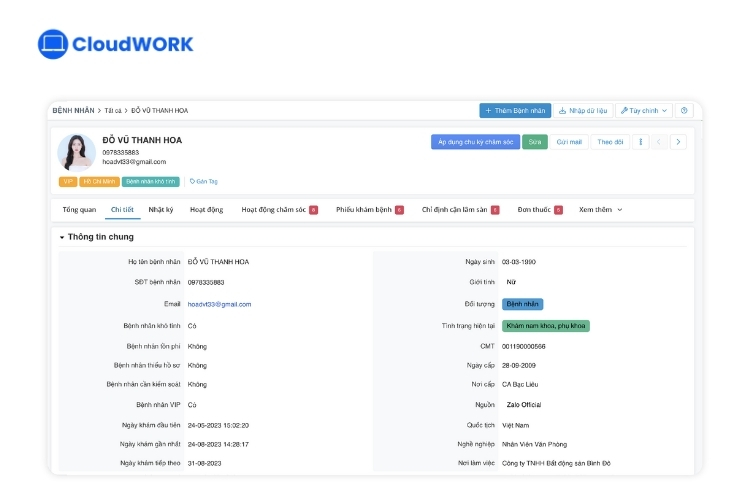The image size is (750, 500).
Task: Click the CloudWORK logo icon
Action: point(51,44)
